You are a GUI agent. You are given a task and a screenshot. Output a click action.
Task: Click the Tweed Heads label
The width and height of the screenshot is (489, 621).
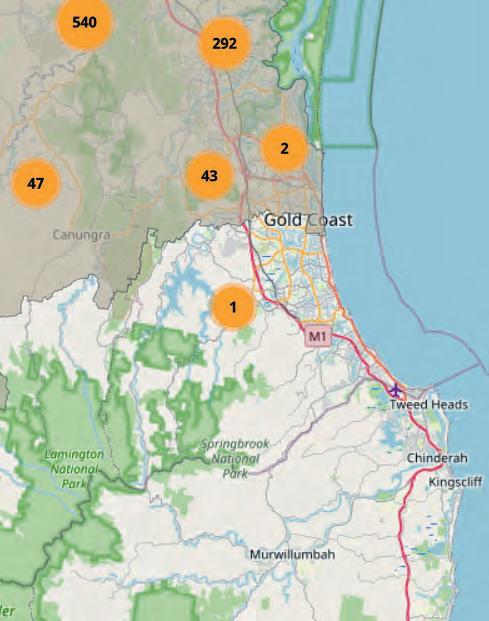click(x=429, y=404)
